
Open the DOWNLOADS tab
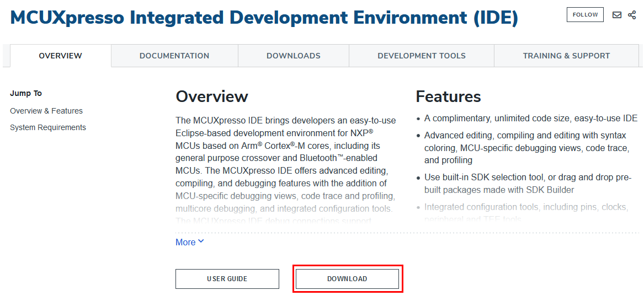[293, 56]
